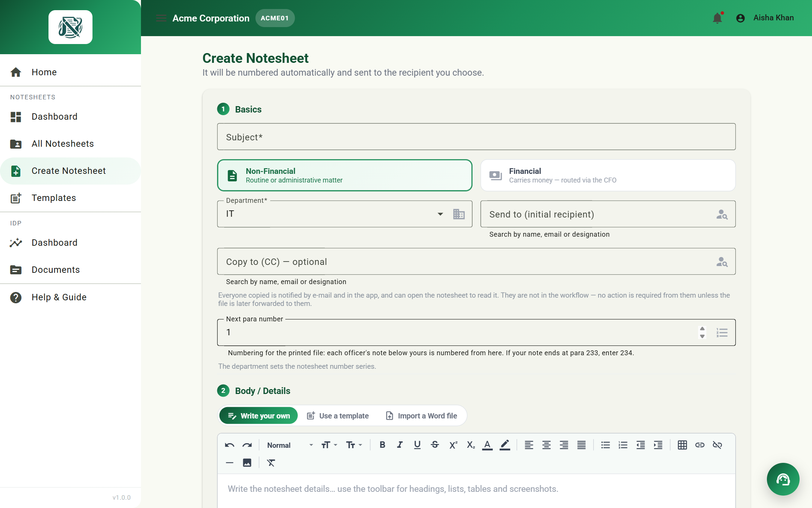Expand the font family dropdown

coord(354,445)
